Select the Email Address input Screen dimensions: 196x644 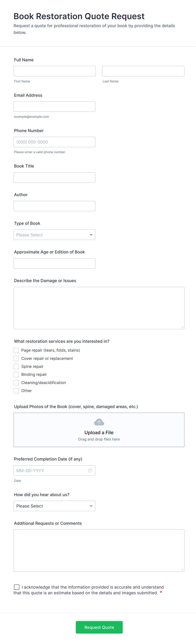point(54,107)
